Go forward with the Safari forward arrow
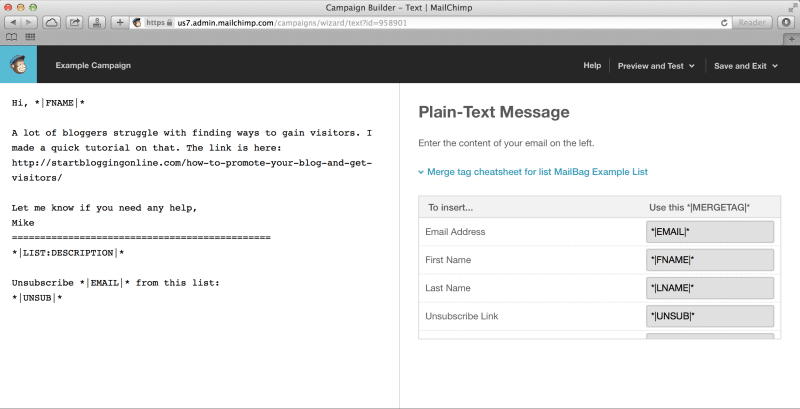Screen dimensions: 800x409 coord(29,22)
